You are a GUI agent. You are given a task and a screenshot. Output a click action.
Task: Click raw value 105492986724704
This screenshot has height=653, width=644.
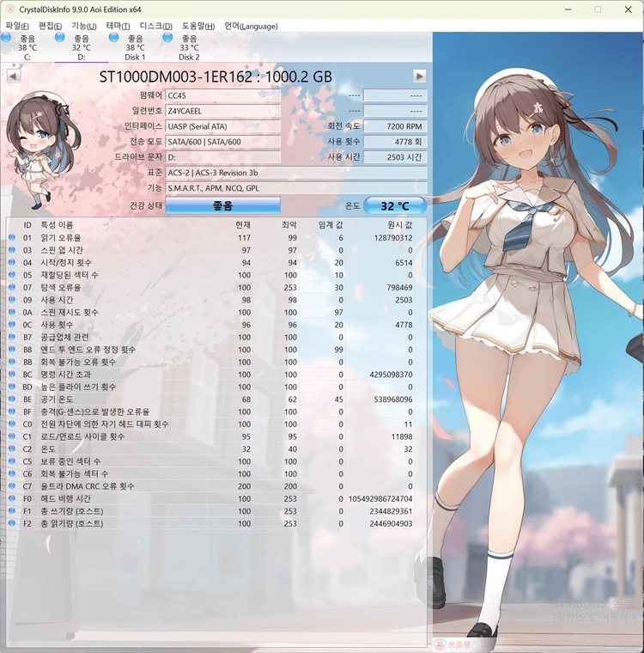(x=380, y=498)
